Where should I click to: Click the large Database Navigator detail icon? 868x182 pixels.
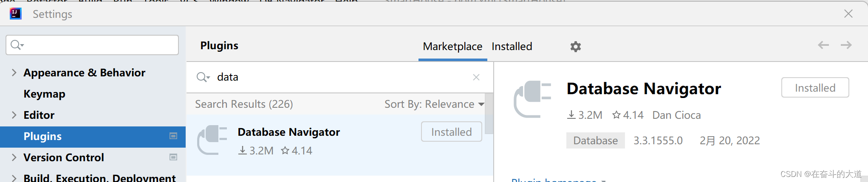[x=532, y=99]
